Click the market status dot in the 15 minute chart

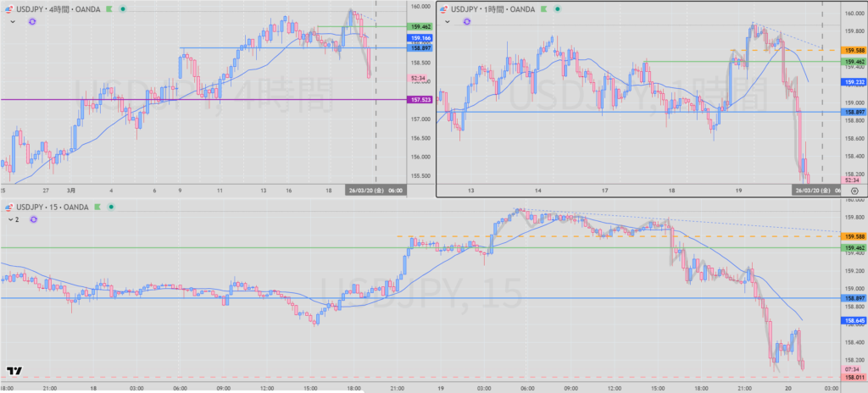(111, 206)
